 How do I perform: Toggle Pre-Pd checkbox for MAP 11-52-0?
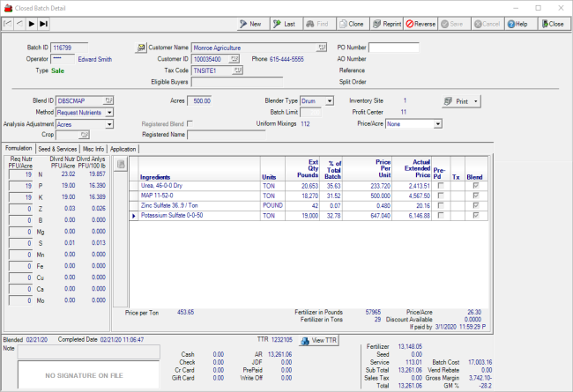click(x=442, y=196)
